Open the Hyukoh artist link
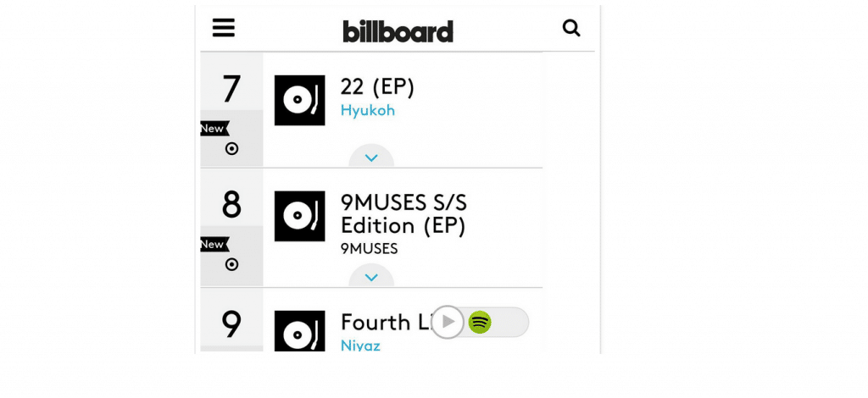 pos(367,111)
